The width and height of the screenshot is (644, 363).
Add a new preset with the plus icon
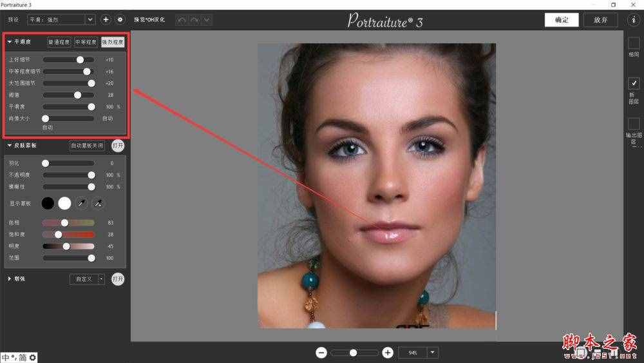[x=106, y=19]
